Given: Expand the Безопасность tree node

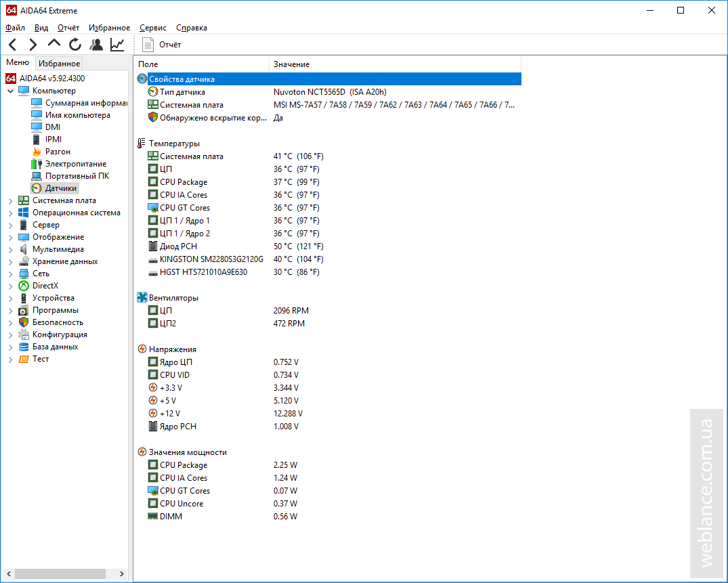Looking at the screenshot, I should click(11, 322).
